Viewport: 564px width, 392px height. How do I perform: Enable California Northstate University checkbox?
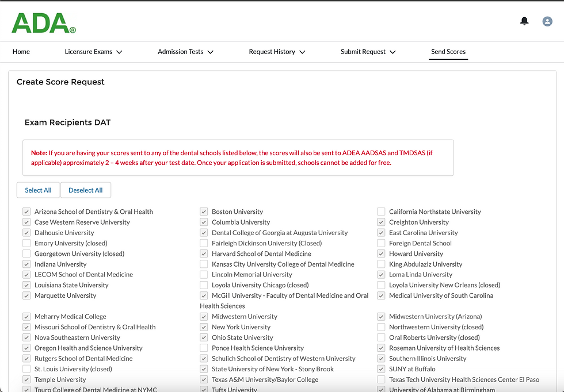(380, 212)
